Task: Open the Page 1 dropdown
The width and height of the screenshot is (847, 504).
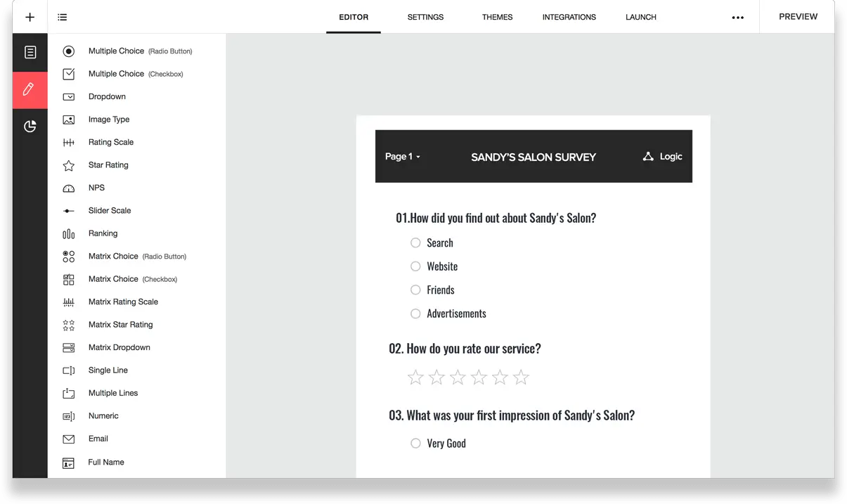Action: click(x=402, y=156)
